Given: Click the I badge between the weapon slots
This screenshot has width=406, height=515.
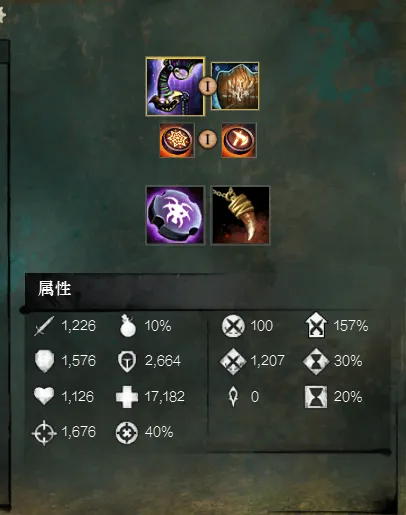Looking at the screenshot, I should (208, 86).
